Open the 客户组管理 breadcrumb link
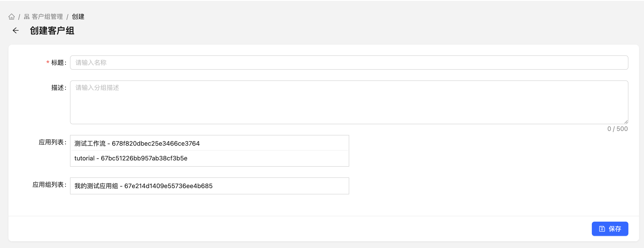This screenshot has height=248, width=644. pos(47,17)
